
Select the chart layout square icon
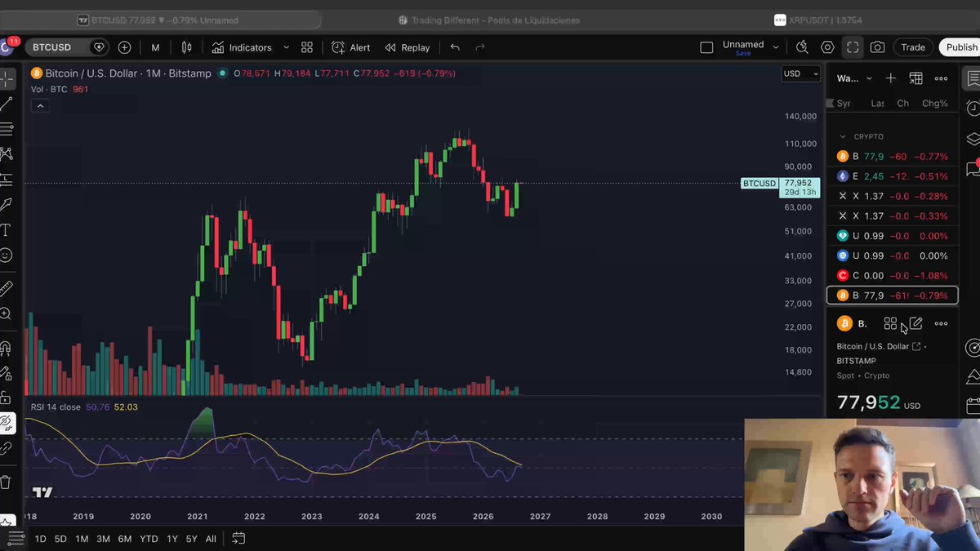707,47
